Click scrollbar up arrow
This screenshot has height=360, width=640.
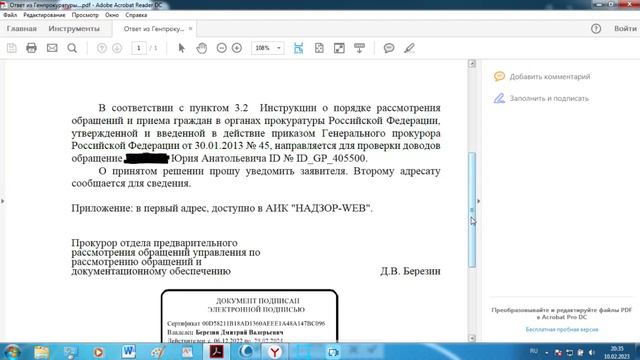(x=472, y=64)
